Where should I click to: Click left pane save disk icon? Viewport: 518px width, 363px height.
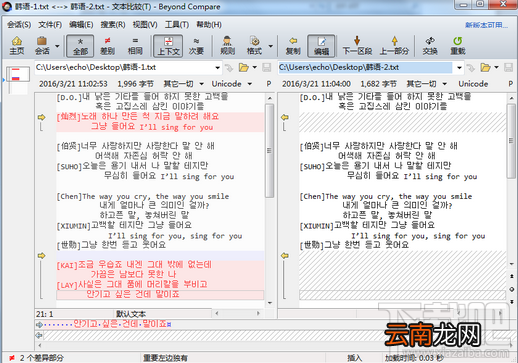tap(266, 68)
